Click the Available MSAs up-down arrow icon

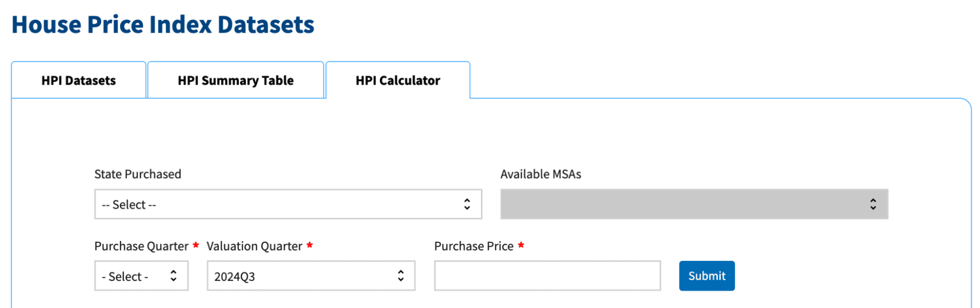(x=873, y=204)
